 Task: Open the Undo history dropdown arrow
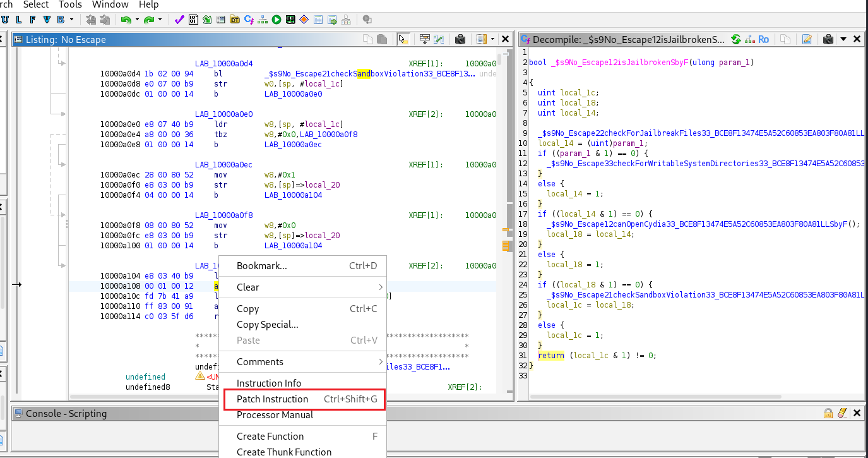137,20
